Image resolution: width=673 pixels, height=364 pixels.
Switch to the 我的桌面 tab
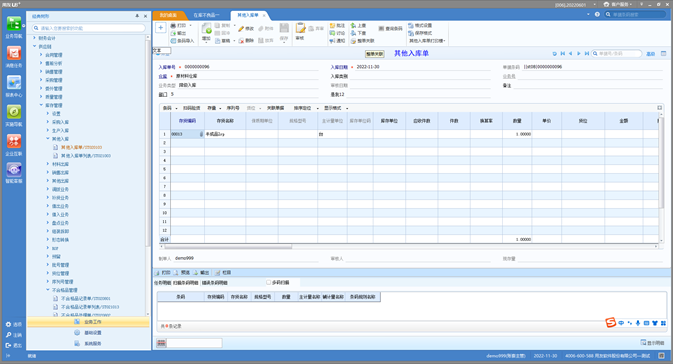pyautogui.click(x=168, y=15)
